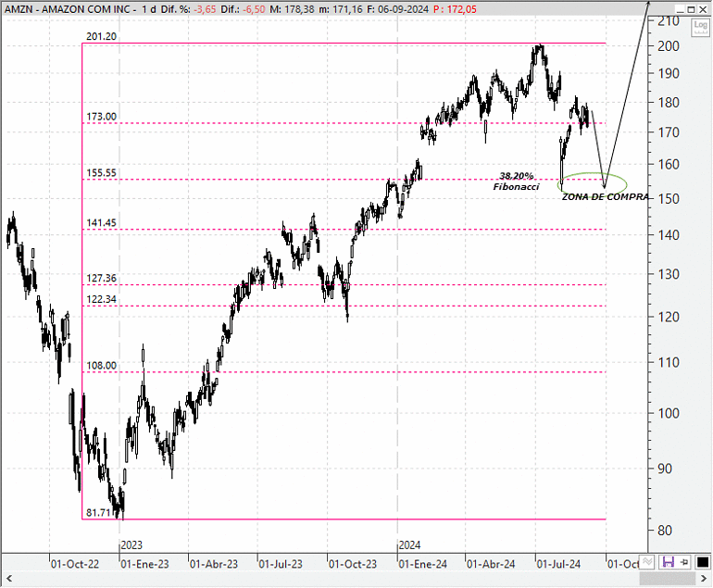Screen dimensions: 713x588
Task: Click the 201.20 Fibonacci level label
Action: pyautogui.click(x=101, y=36)
